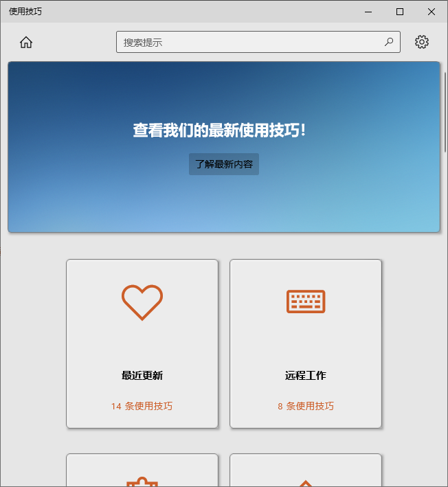The height and width of the screenshot is (487, 448).
Task: Click the magnifier search icon
Action: click(x=389, y=42)
